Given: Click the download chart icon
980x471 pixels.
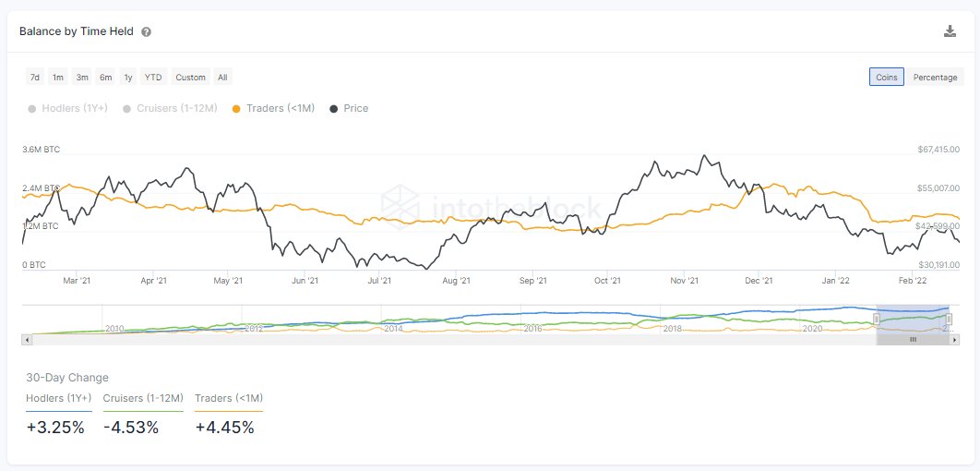Looking at the screenshot, I should coord(950,31).
